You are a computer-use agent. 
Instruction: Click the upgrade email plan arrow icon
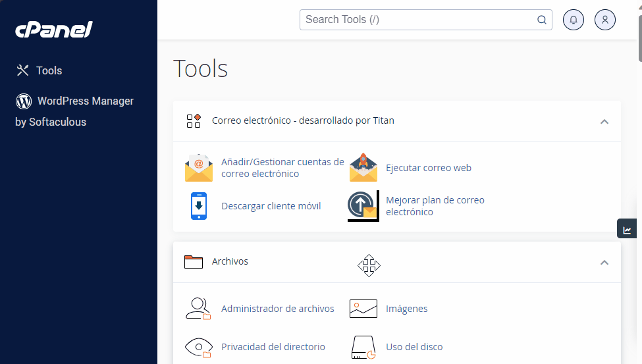(x=363, y=206)
